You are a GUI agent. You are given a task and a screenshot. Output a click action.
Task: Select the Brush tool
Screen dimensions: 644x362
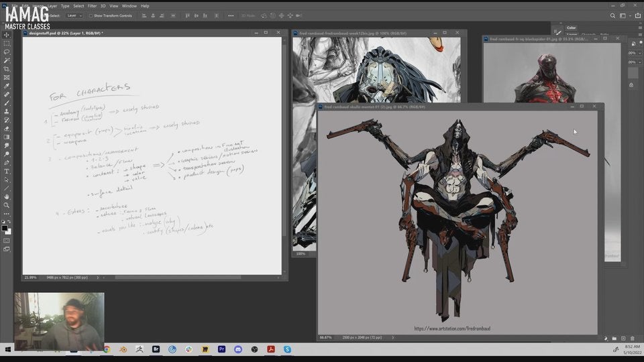[7, 103]
